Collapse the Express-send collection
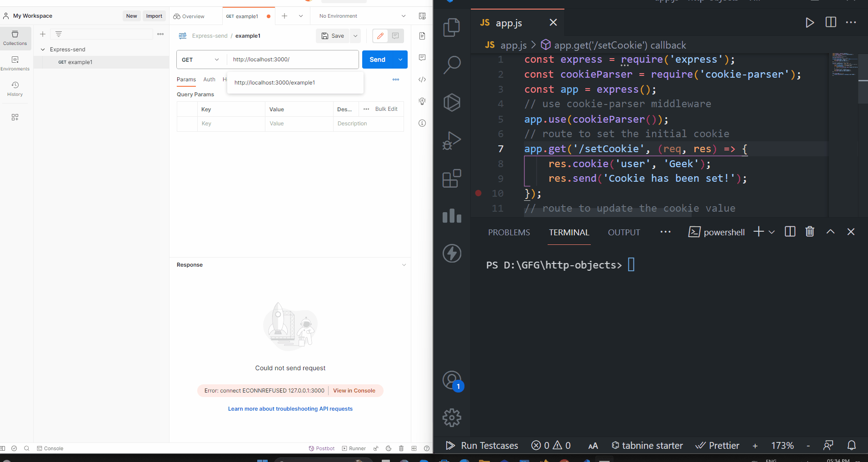868x462 pixels. pos(43,49)
